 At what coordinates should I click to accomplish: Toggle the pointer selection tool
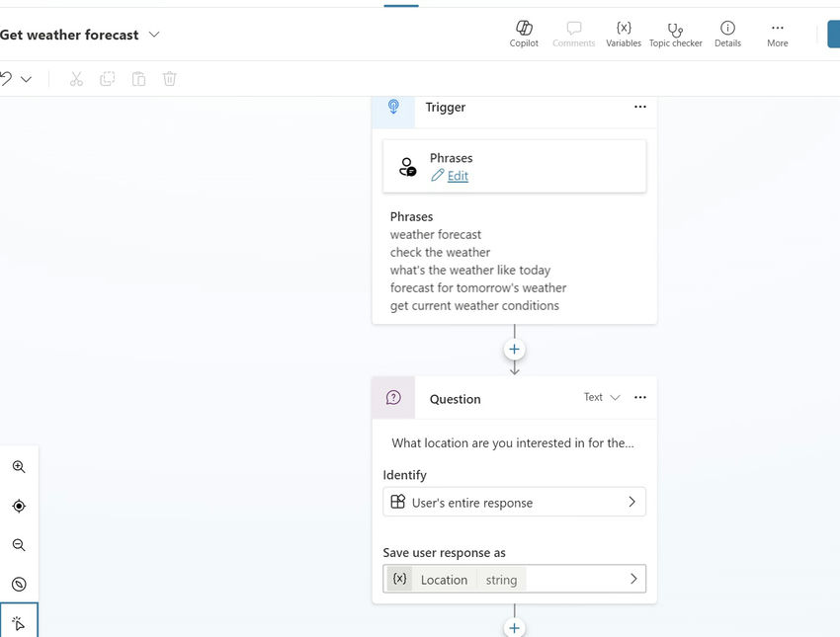coord(19,622)
